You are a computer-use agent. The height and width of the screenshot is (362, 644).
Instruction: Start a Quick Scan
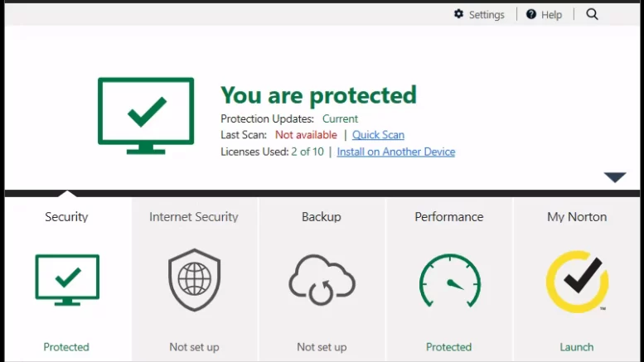(378, 135)
